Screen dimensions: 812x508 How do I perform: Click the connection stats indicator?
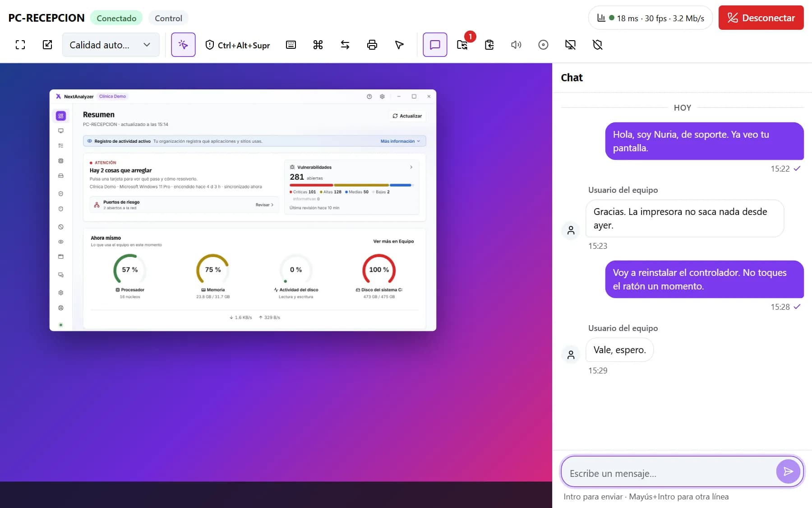pyautogui.click(x=650, y=18)
